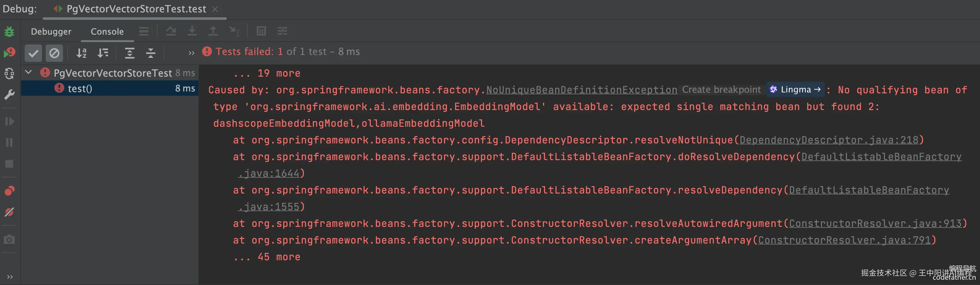Collapse the PgVectorVectorStoreTest tree node
This screenshot has width=980, height=285.
point(28,72)
